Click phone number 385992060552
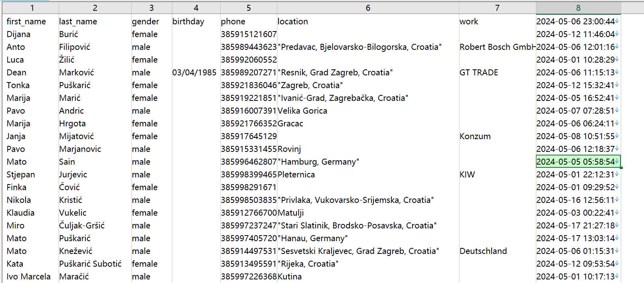The image size is (644, 283). [x=249, y=60]
